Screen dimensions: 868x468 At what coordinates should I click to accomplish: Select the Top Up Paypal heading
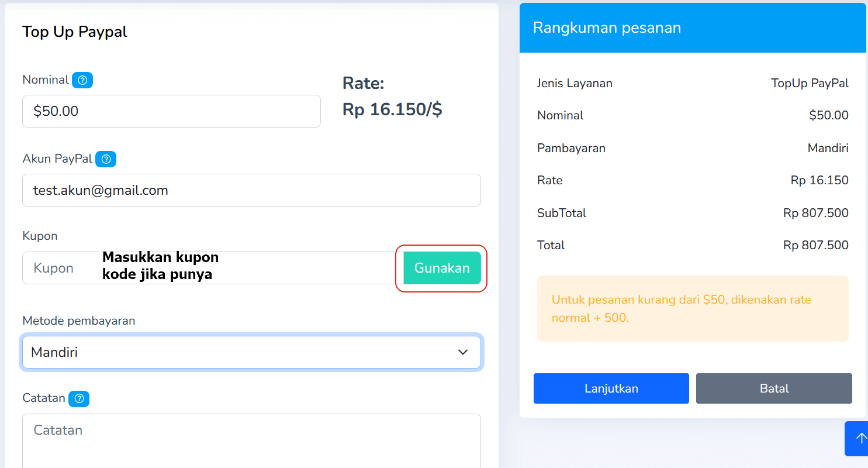pos(74,32)
